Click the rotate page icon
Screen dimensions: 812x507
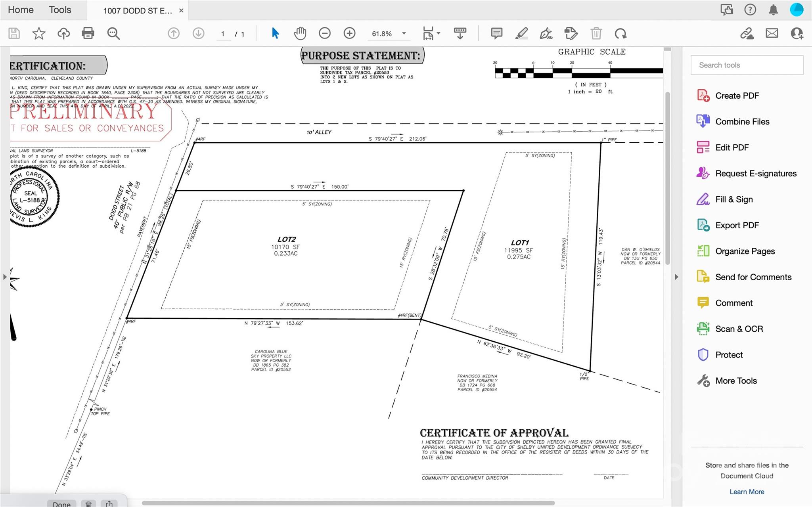[x=620, y=33]
